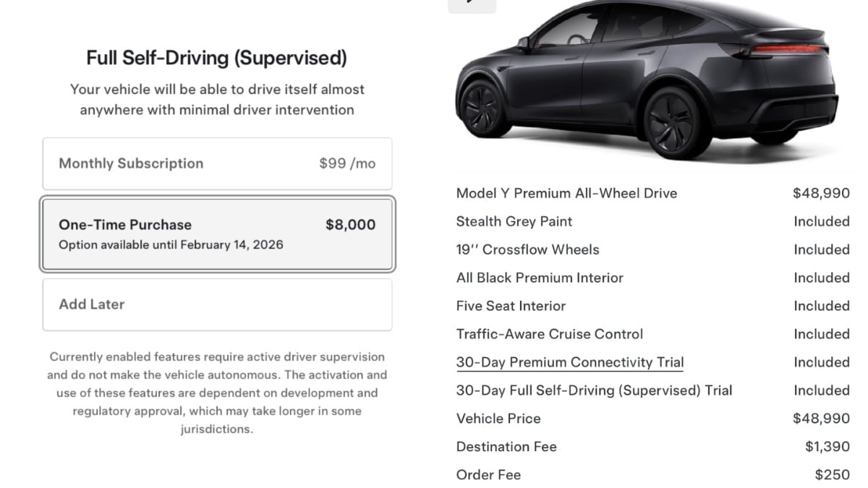The image size is (868, 488).
Task: Select the Monthly Subscription option
Action: click(x=217, y=163)
